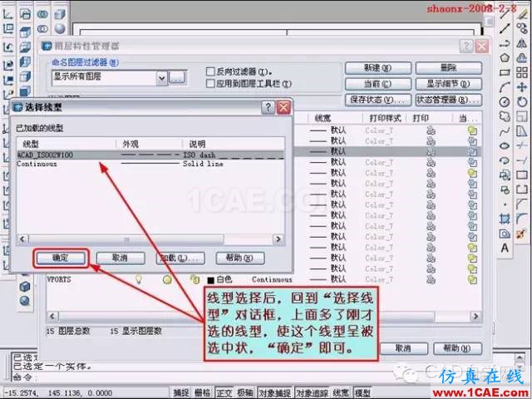Select the Revision Cloud tool

click(x=505, y=116)
